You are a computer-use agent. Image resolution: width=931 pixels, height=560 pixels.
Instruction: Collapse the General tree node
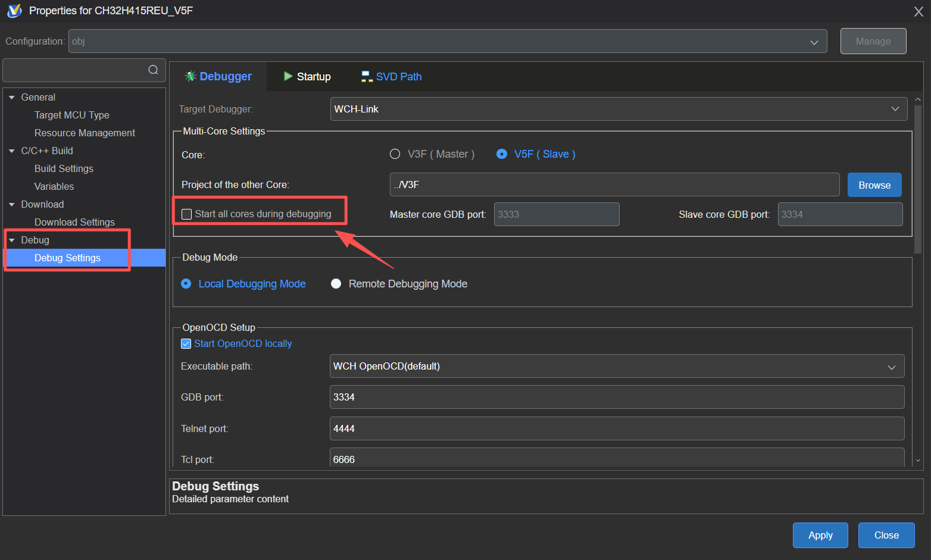click(12, 97)
